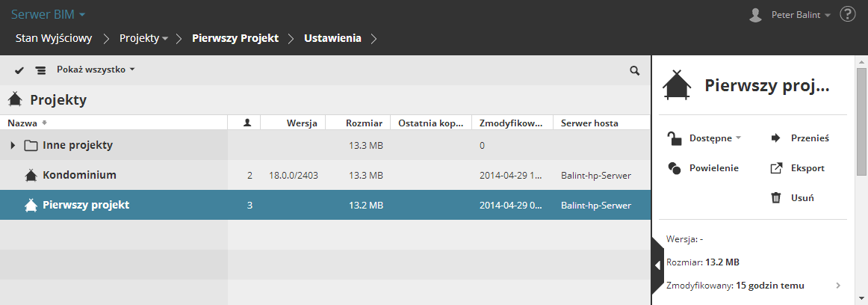Expand the Zmodyfikowany details chevron
The height and width of the screenshot is (305, 868).
tap(838, 285)
